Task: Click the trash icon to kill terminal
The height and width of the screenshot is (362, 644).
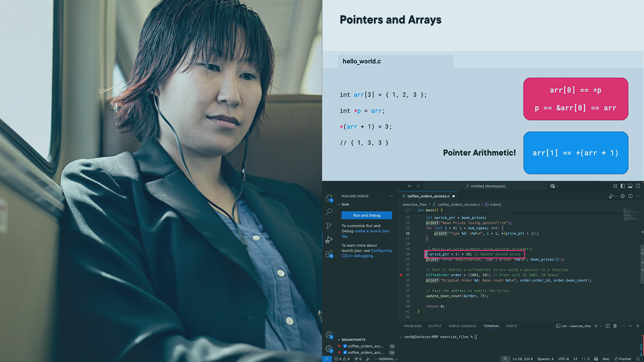Action: pos(615,326)
